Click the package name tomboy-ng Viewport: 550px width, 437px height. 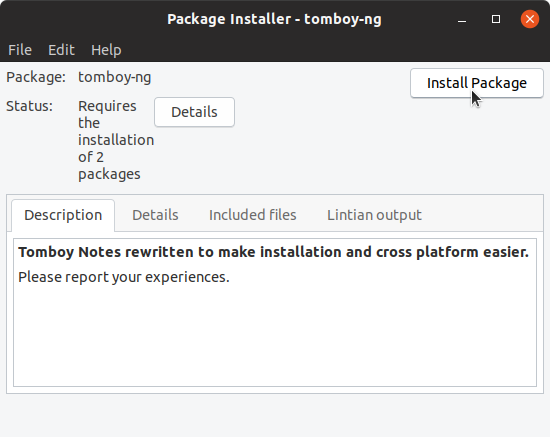pos(115,77)
